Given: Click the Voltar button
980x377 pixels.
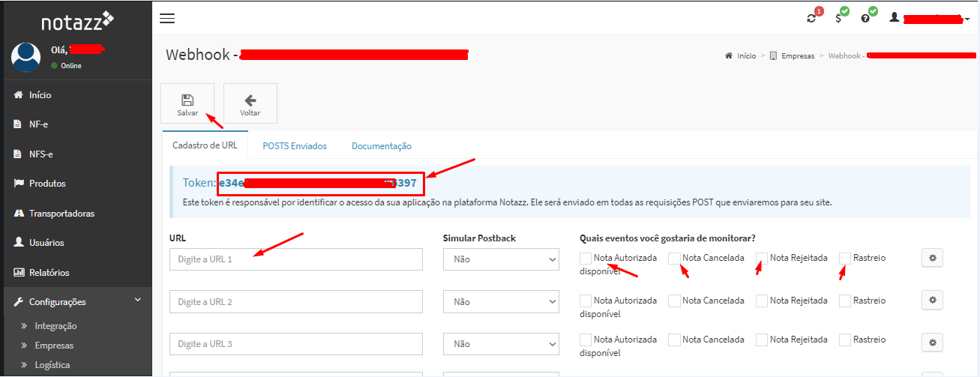Looking at the screenshot, I should 250,103.
